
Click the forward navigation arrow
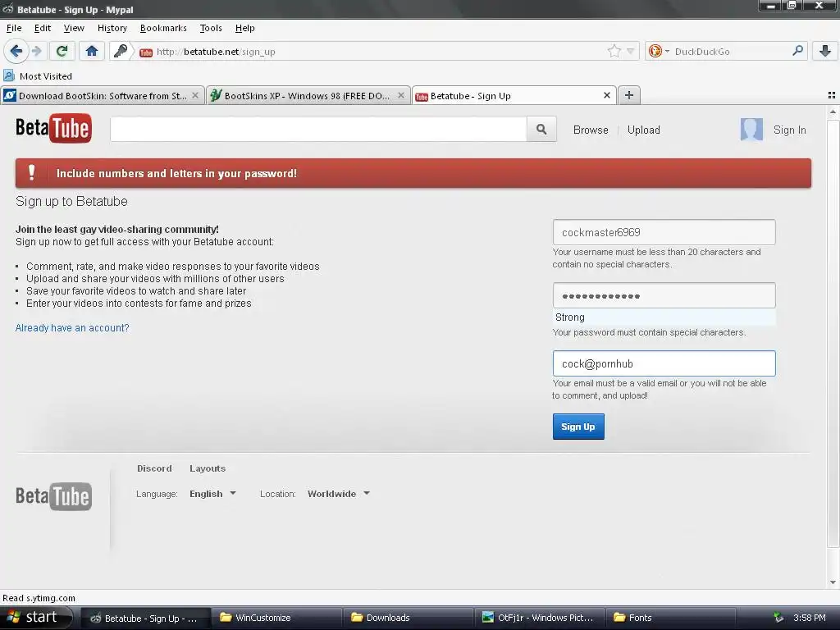pyautogui.click(x=37, y=52)
